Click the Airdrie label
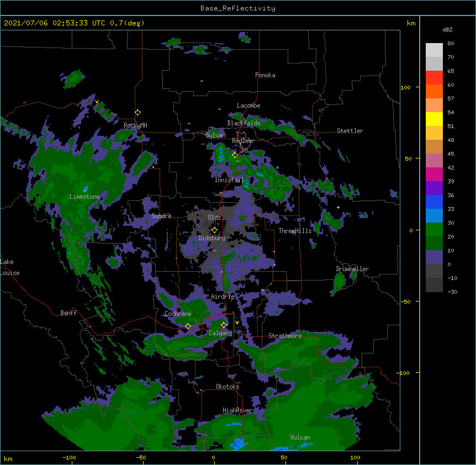The height and width of the screenshot is (465, 476). (223, 297)
